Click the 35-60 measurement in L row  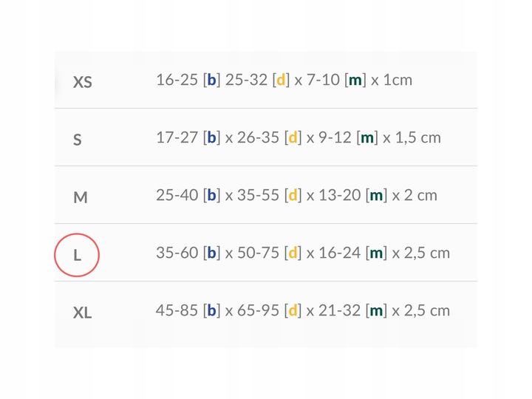point(177,253)
